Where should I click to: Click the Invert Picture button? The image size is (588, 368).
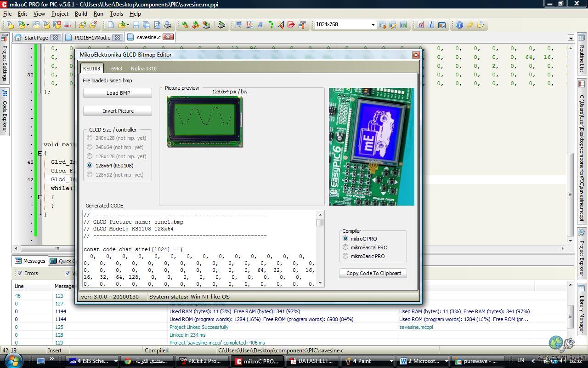click(118, 111)
